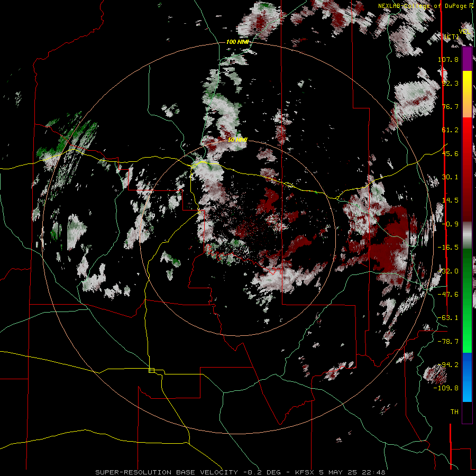Click the (KT) units label
The height and width of the screenshot is (476, 476).
coord(452,37)
